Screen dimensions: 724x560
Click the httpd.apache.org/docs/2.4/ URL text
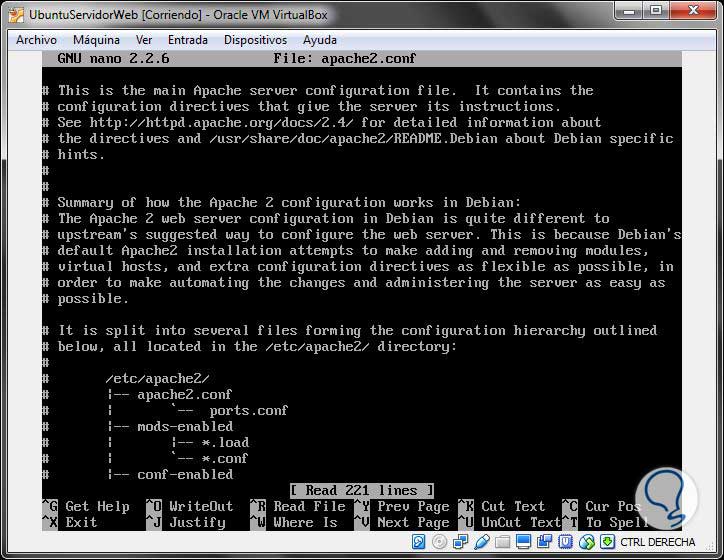(222, 122)
